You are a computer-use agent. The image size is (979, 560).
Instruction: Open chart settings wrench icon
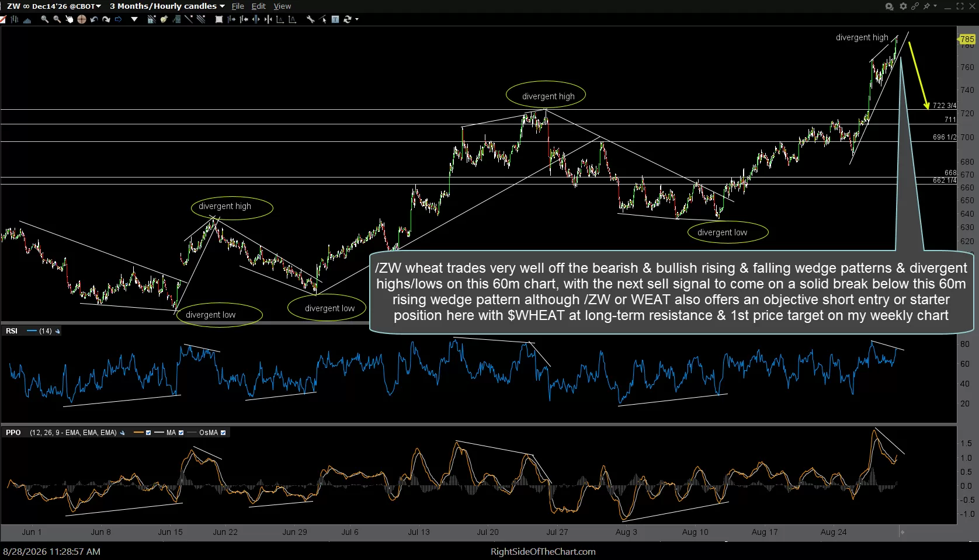point(311,19)
